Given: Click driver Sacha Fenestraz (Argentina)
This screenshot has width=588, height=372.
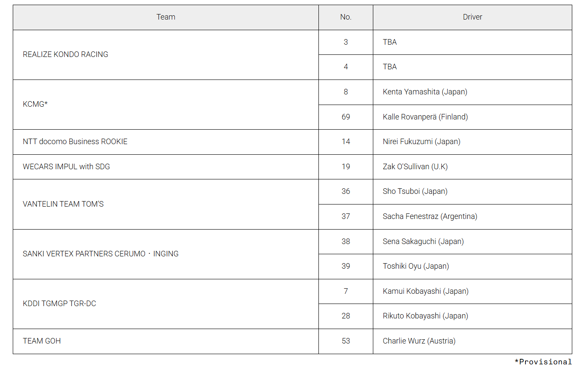Looking at the screenshot, I should pyautogui.click(x=430, y=216).
